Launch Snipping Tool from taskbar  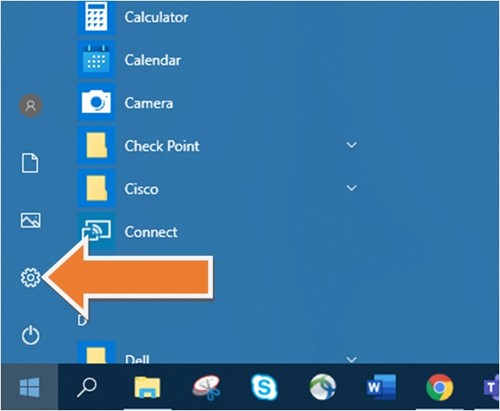[206, 387]
